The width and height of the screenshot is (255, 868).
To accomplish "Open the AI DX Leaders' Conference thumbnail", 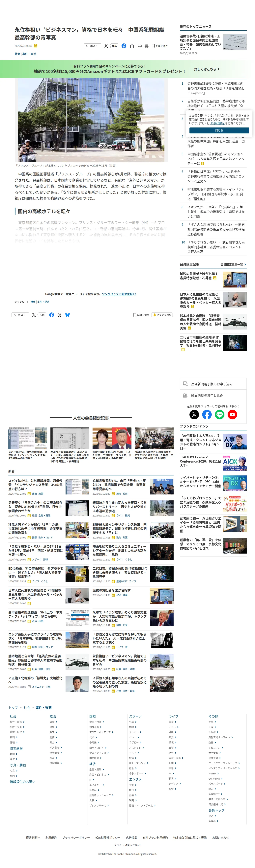I will click(x=235, y=463).
